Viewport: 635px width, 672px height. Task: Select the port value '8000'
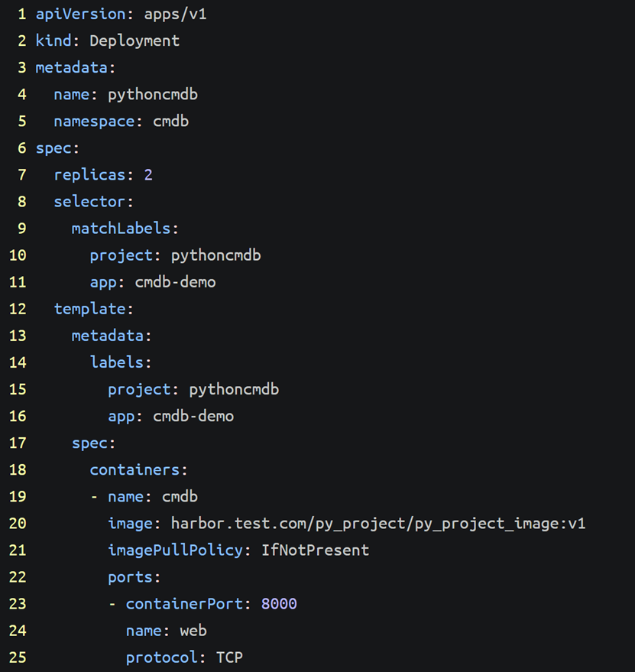tap(279, 604)
